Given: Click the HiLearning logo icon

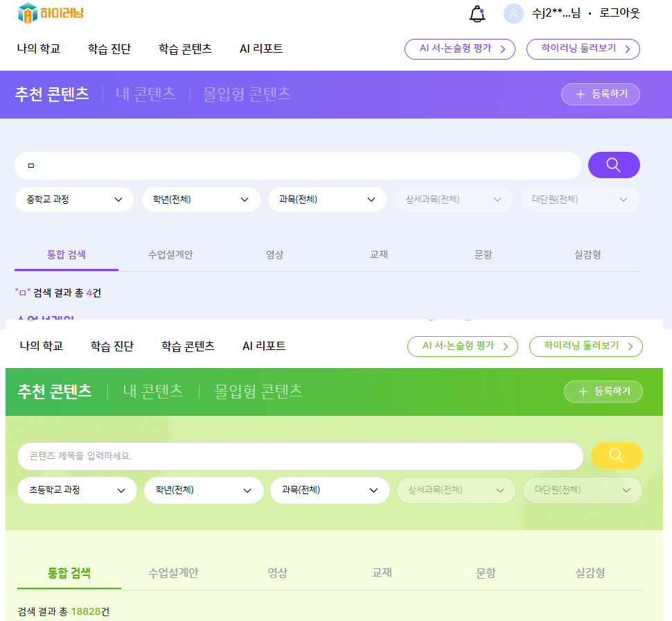Looking at the screenshot, I should click(x=28, y=13).
